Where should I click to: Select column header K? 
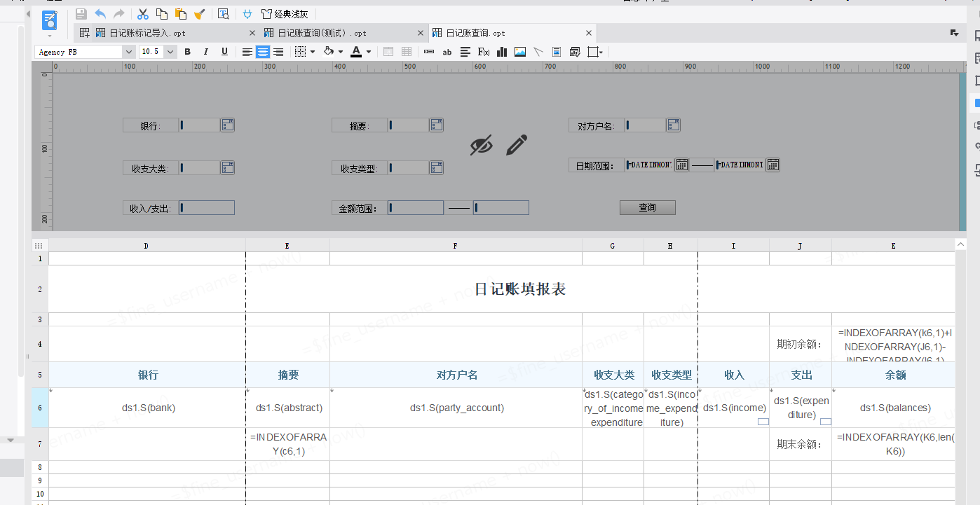pos(893,246)
